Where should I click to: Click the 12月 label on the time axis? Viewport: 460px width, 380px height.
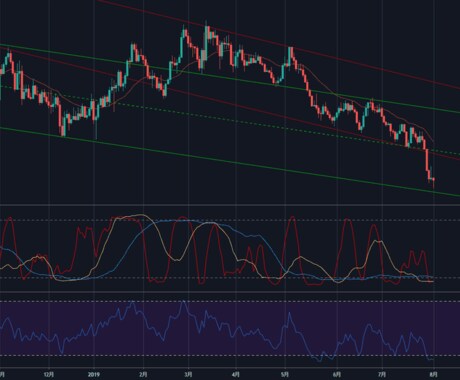[49, 374]
